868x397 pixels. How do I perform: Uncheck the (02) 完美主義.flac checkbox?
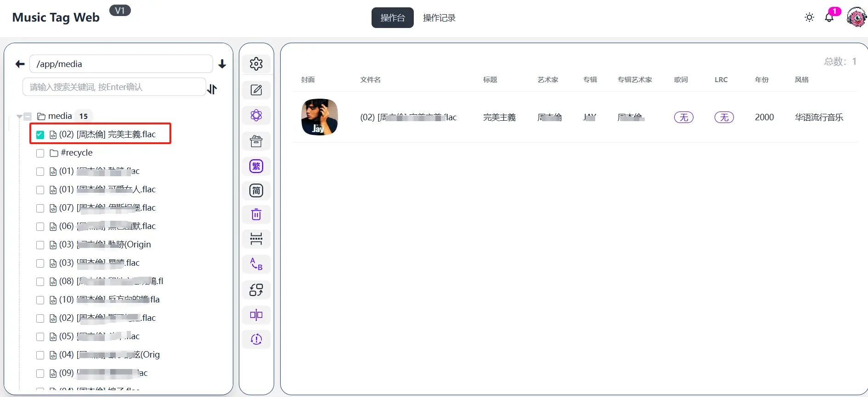(x=40, y=134)
